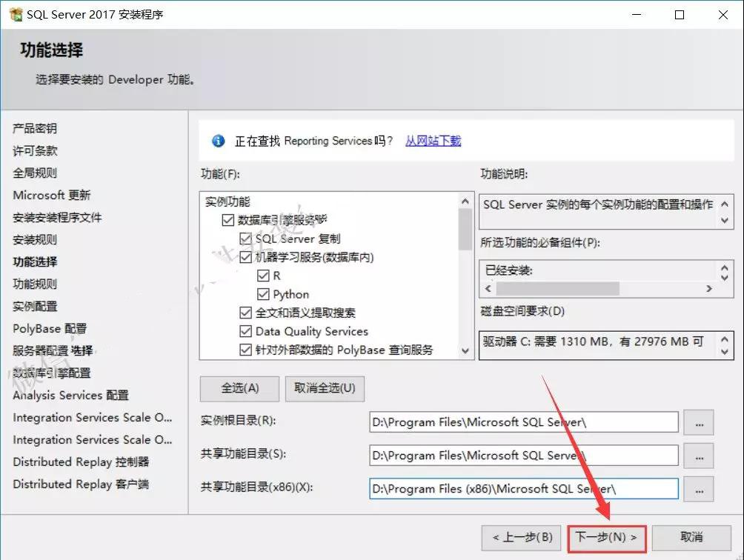This screenshot has width=744, height=560.
Task: Select Distributed Replay 控制器 step
Action: click(x=81, y=461)
